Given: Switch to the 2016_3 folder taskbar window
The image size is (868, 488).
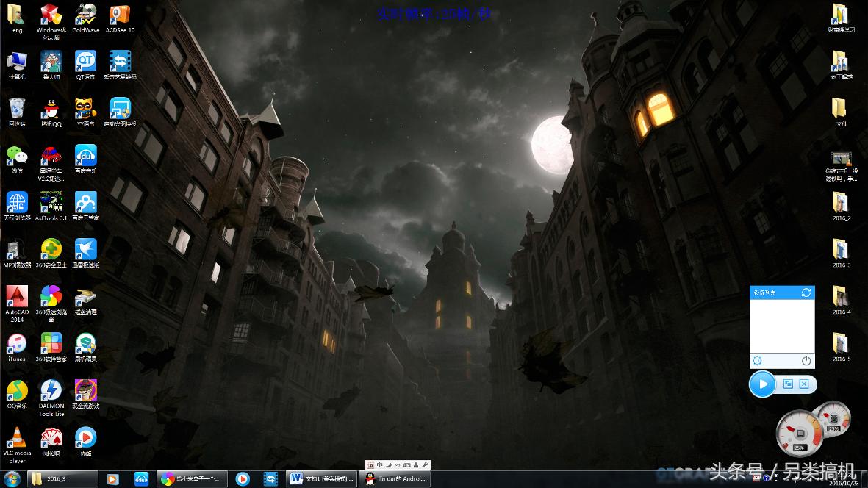Looking at the screenshot, I should (62, 479).
